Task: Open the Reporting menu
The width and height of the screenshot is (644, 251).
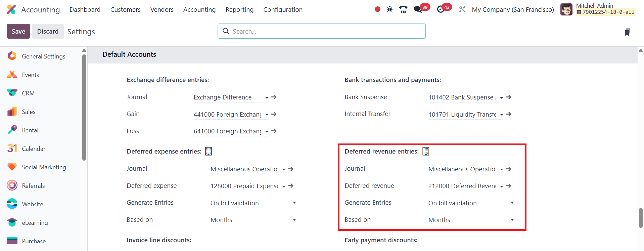Action: 239,9
